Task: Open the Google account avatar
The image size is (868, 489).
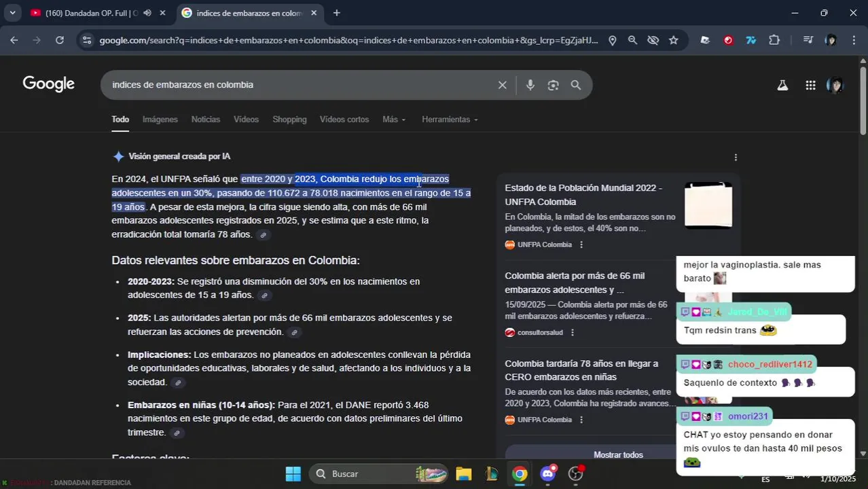Action: (x=835, y=85)
